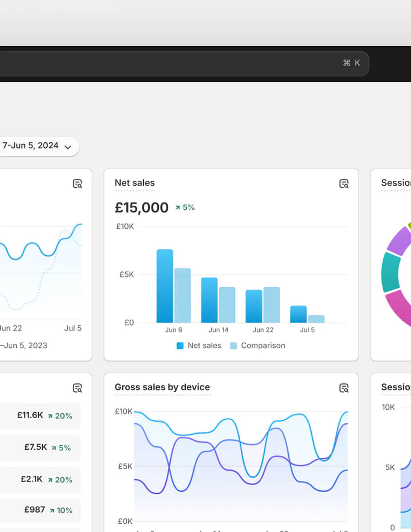Click the trend arrow next to £2.1K
This screenshot has width=411, height=532.
(50, 479)
